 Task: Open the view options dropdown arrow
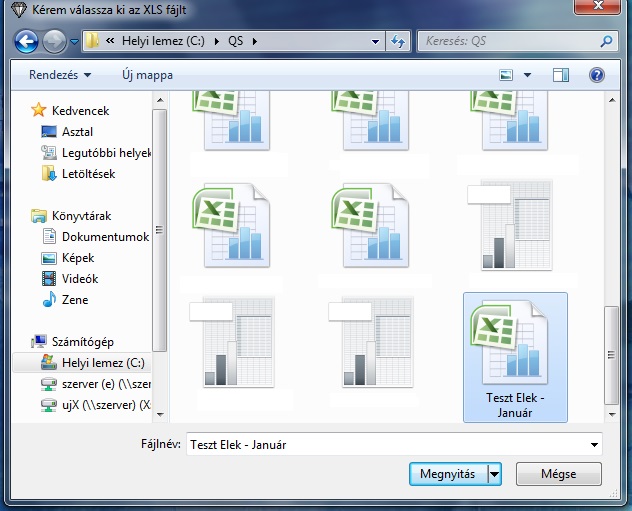tap(528, 75)
